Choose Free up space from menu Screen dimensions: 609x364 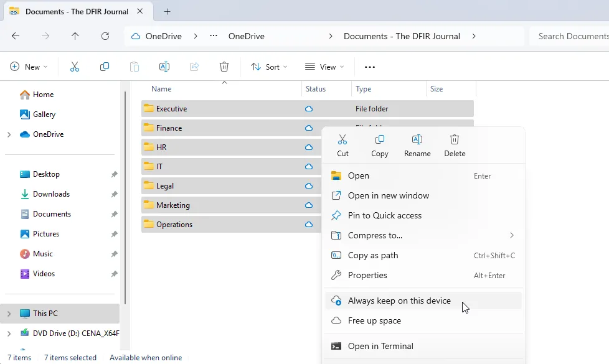click(374, 320)
